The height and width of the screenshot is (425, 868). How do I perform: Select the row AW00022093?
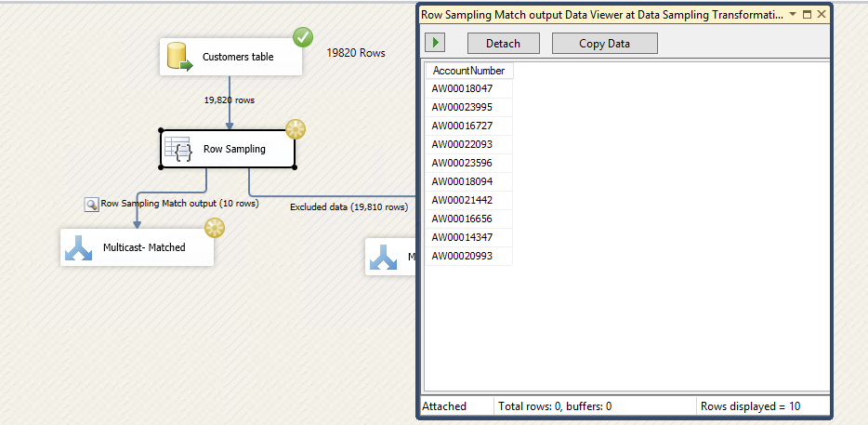pyautogui.click(x=469, y=144)
